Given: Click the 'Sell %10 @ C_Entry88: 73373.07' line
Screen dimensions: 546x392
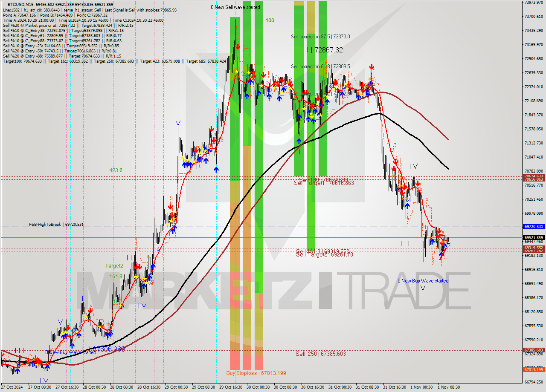Looking at the screenshot, I should [x=62, y=40].
